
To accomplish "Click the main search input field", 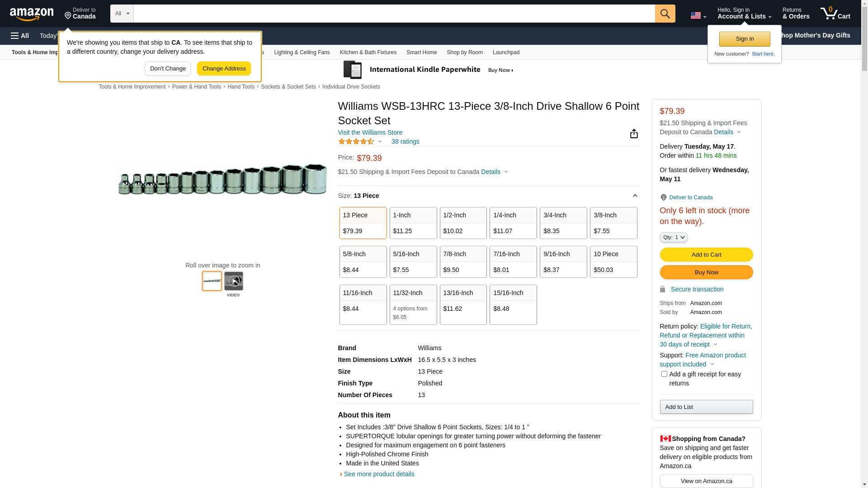I will point(393,14).
